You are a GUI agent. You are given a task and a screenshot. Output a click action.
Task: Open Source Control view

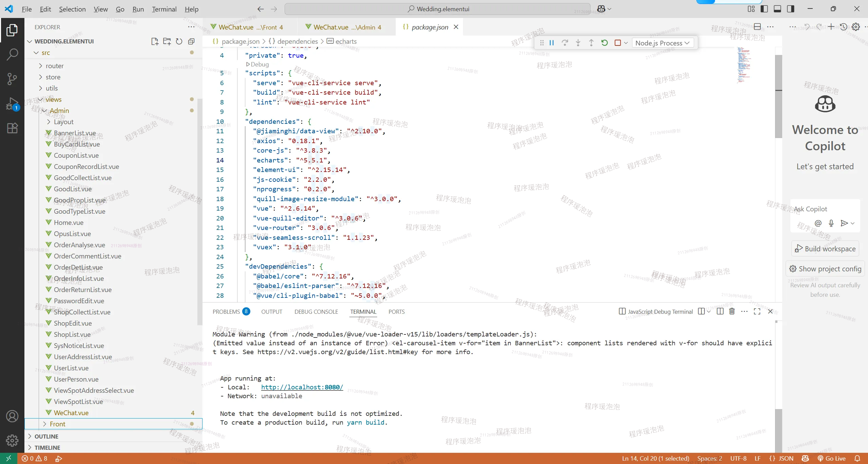(x=12, y=79)
